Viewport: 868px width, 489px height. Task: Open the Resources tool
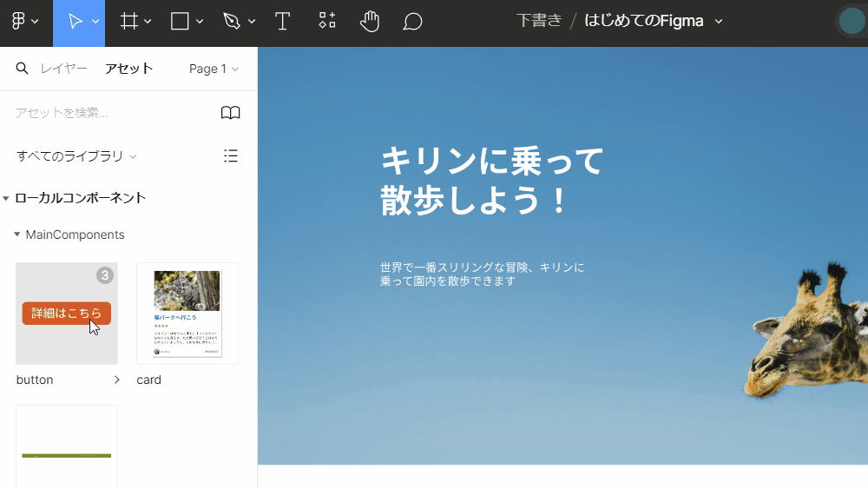[x=327, y=21]
